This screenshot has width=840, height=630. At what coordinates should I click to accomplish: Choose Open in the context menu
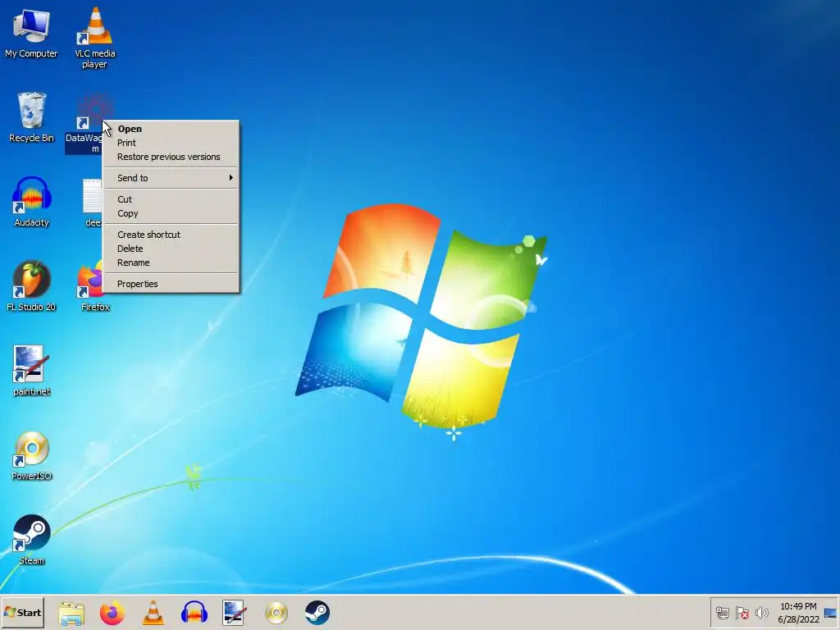point(171,129)
